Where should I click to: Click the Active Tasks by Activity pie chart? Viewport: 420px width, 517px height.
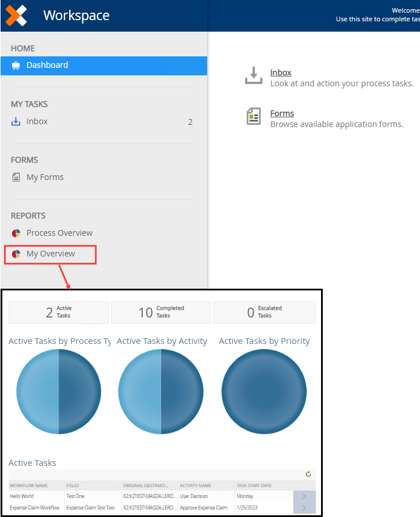click(161, 392)
